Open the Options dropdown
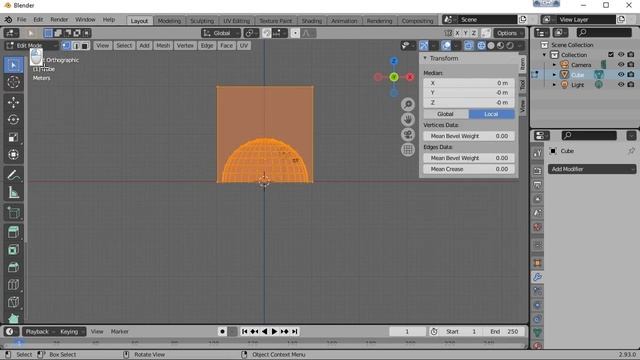Viewport: 640px width, 360px height. tap(509, 33)
